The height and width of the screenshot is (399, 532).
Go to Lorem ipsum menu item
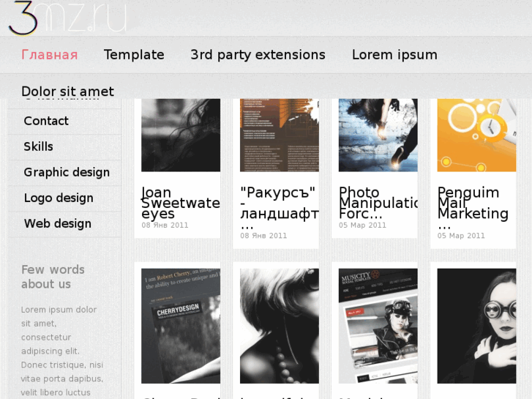tap(394, 55)
